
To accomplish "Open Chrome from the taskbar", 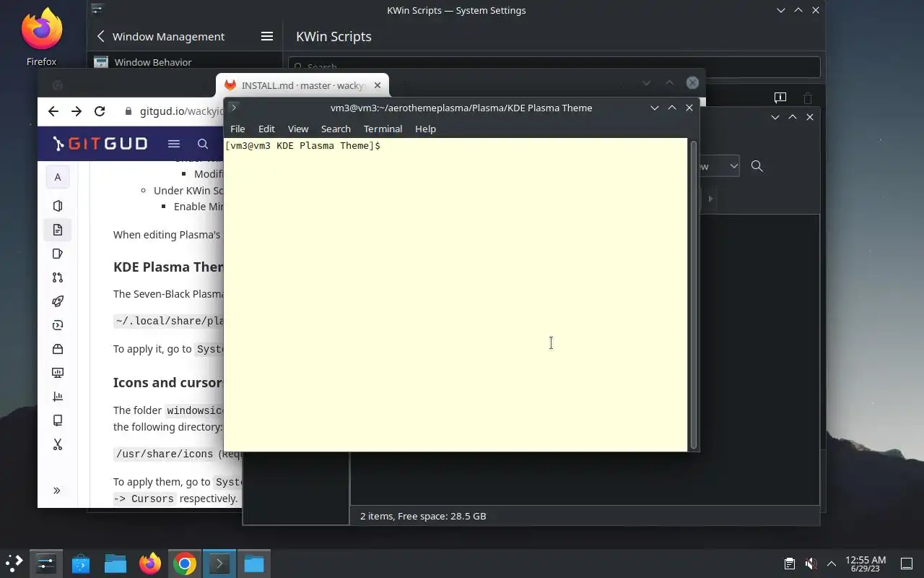I will 185,564.
